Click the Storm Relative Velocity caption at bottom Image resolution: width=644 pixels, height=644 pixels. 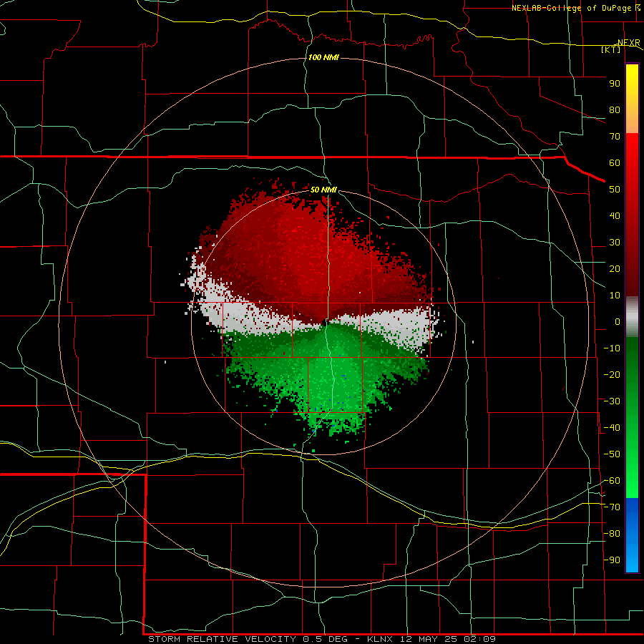322,639
